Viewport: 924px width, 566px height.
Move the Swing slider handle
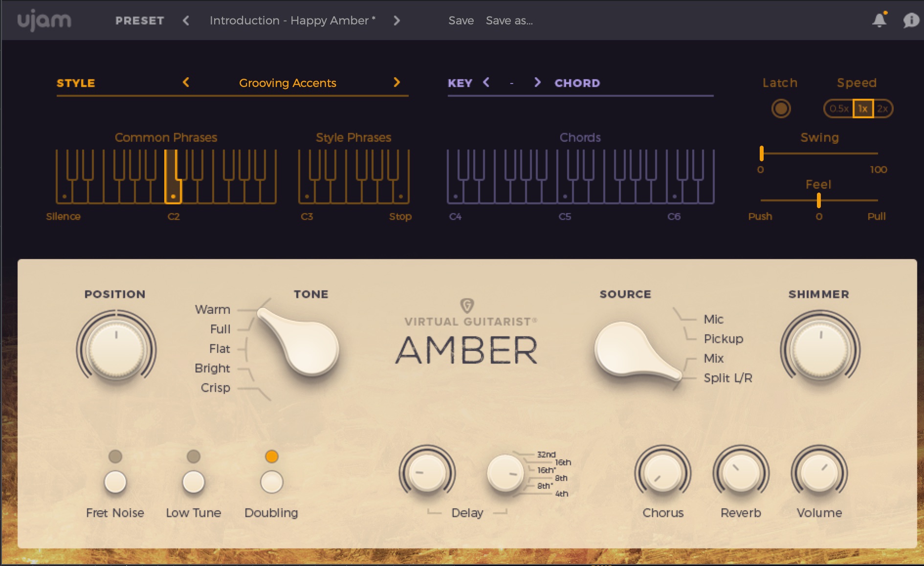(762, 153)
